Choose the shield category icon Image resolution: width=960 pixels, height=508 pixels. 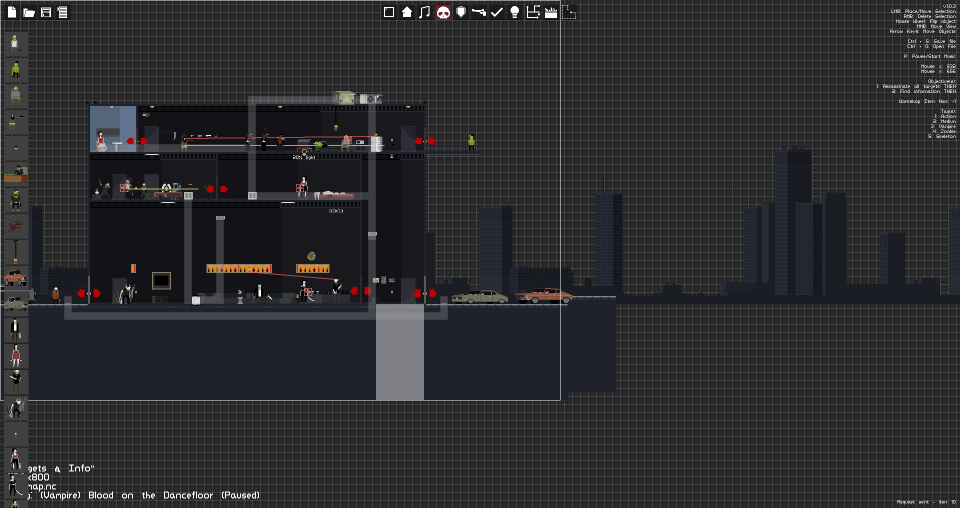(461, 12)
